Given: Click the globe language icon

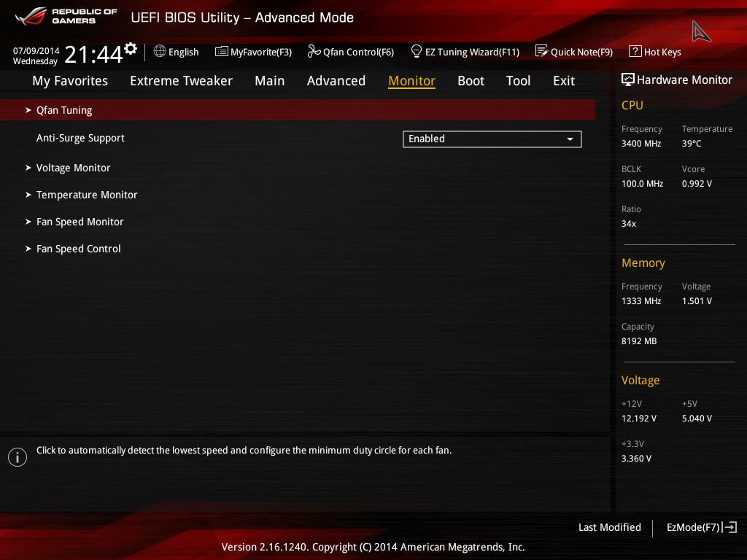Looking at the screenshot, I should click(160, 52).
